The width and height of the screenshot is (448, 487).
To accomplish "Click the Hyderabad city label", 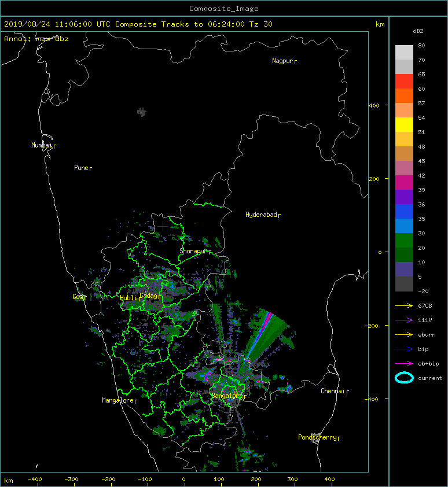I will [261, 215].
